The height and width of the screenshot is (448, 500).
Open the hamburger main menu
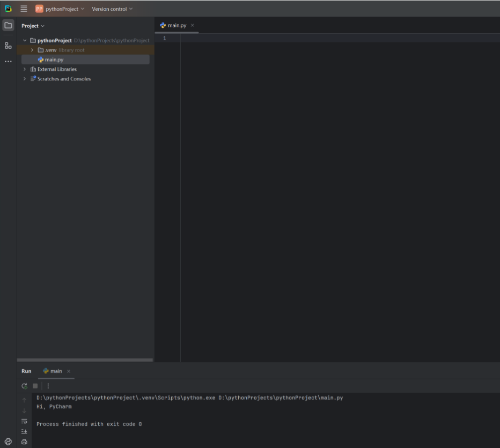click(24, 9)
